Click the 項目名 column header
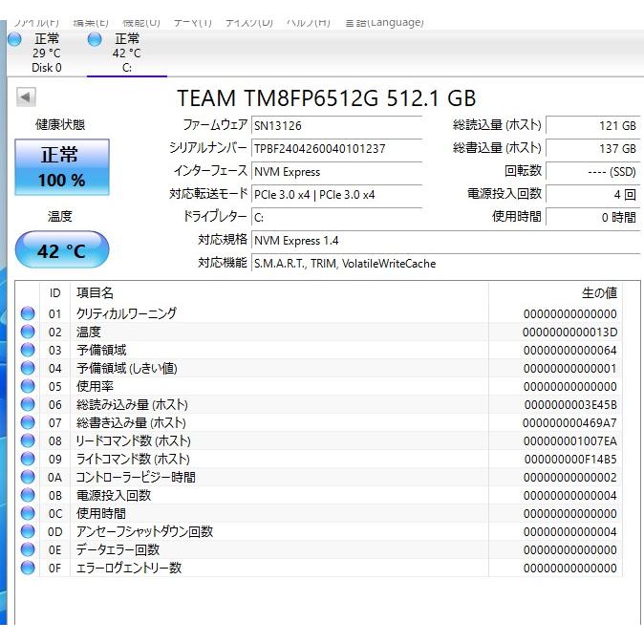This screenshot has width=644, height=644. (279, 292)
